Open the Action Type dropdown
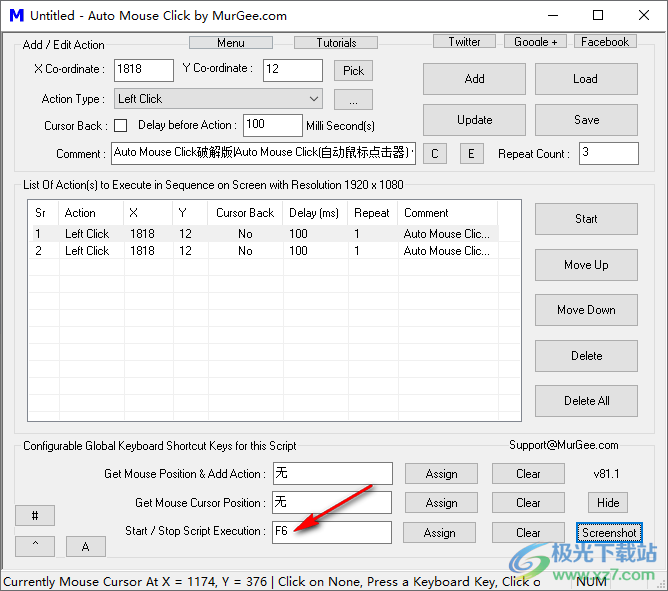 218,99
